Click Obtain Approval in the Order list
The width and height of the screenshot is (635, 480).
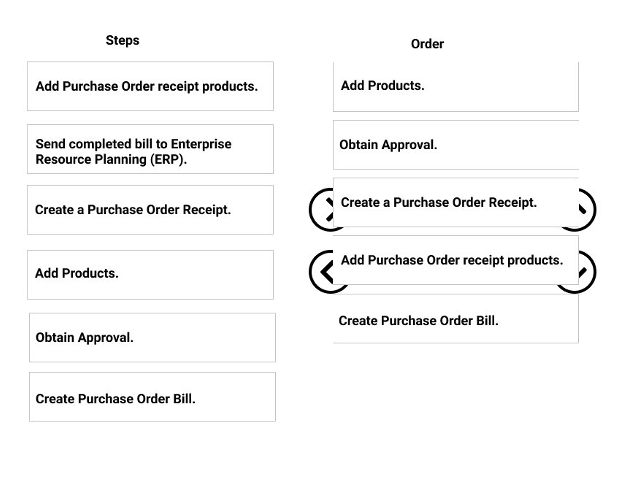click(x=456, y=145)
